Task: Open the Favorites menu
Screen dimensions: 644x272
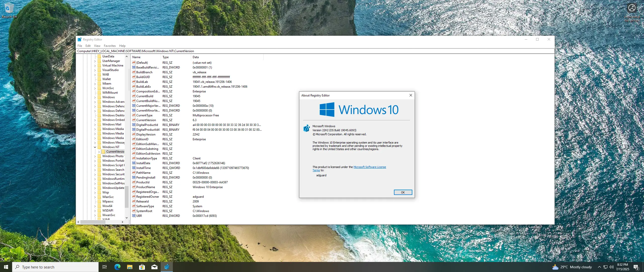Action: (110, 46)
